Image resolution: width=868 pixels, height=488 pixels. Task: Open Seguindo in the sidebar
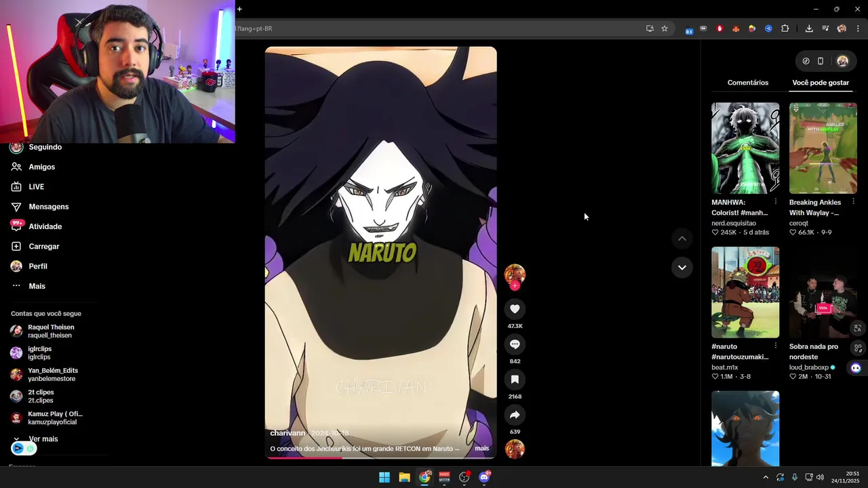click(x=45, y=147)
